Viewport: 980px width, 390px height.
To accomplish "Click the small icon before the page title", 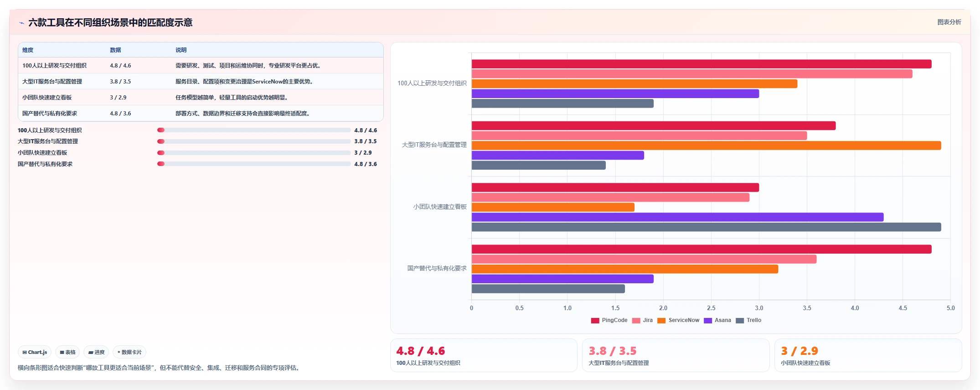I will pos(21,23).
